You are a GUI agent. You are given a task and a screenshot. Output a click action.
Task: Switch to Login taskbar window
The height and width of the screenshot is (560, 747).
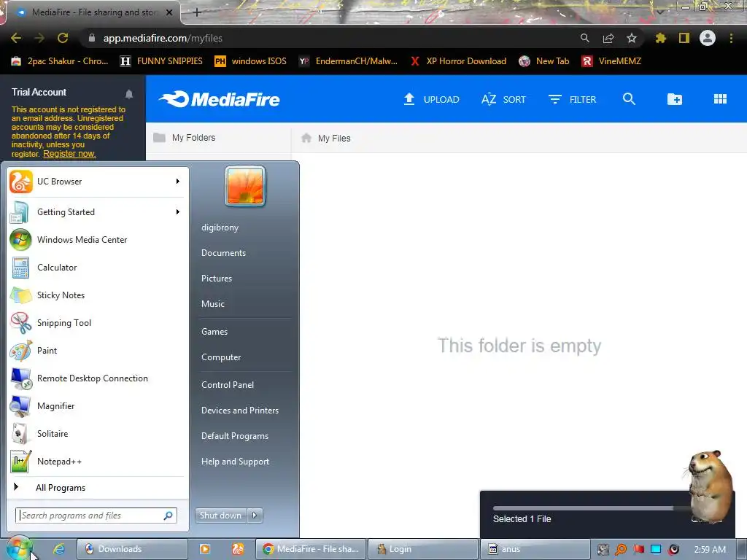click(424, 548)
